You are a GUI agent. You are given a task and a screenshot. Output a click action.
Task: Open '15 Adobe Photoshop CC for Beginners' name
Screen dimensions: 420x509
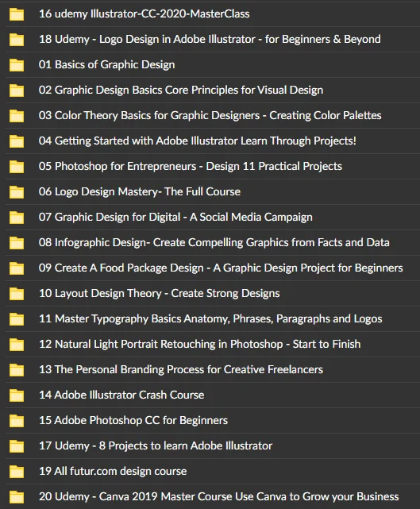(x=133, y=420)
